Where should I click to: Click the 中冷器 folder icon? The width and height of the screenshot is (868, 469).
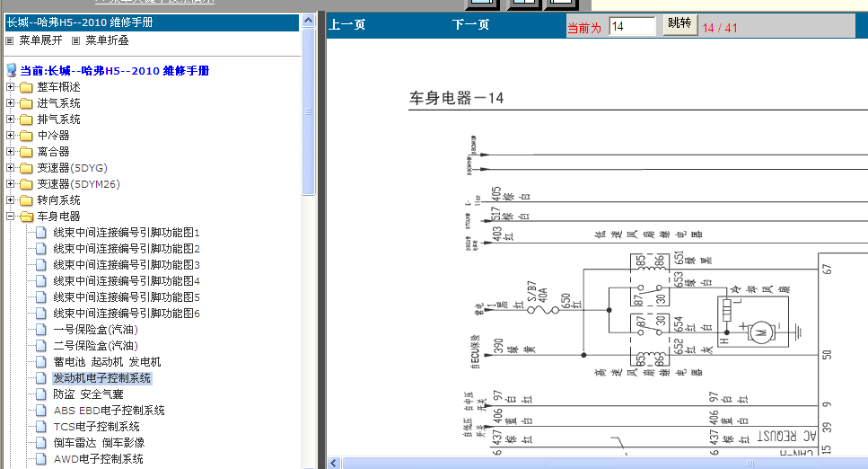pos(26,136)
